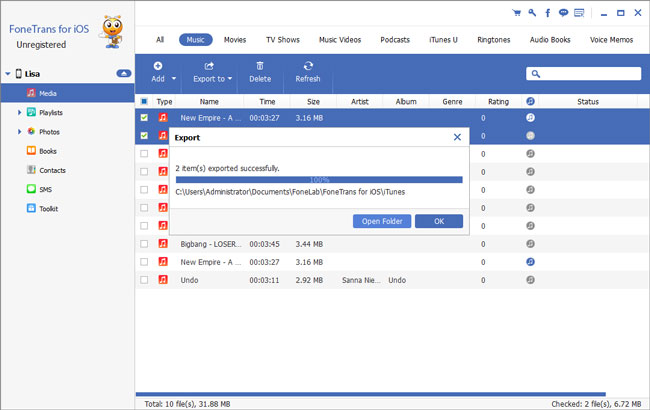This screenshot has height=410, width=650.
Task: Click the search input field
Action: tap(584, 74)
